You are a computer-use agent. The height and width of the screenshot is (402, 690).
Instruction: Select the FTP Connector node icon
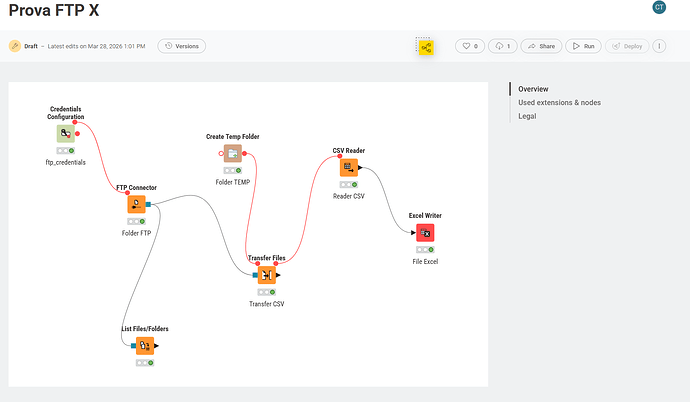point(136,204)
